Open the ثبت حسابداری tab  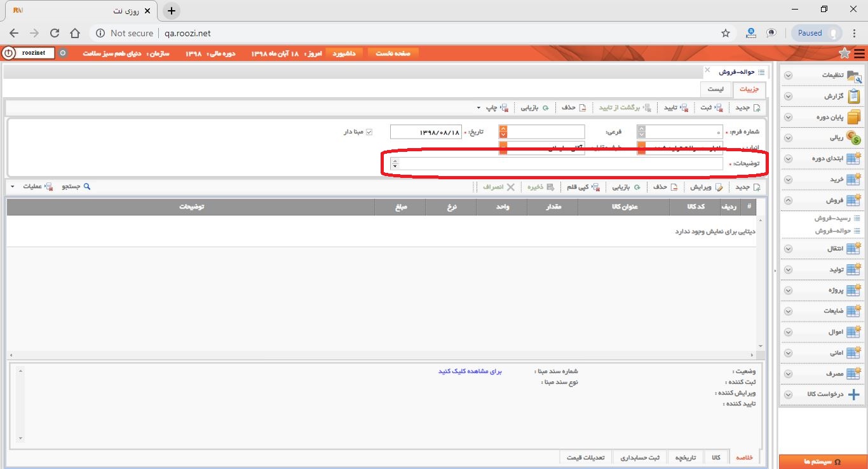coord(640,458)
